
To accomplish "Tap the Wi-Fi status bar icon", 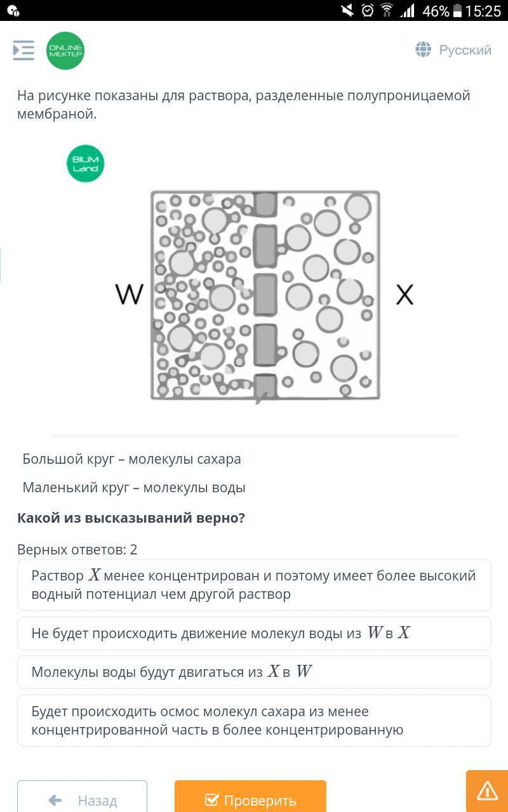I will pos(387,10).
